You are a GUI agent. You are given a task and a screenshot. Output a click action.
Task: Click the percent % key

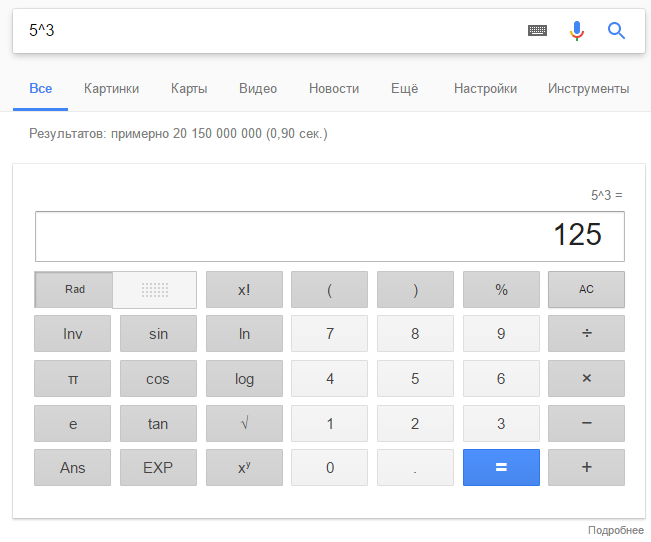pos(501,289)
